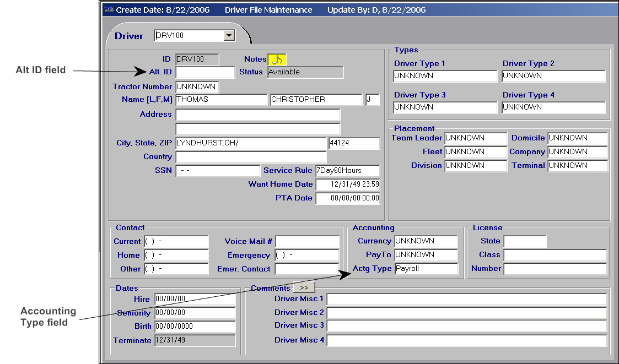
Task: Expand the Driver dropdown arrow
Action: pyautogui.click(x=229, y=35)
